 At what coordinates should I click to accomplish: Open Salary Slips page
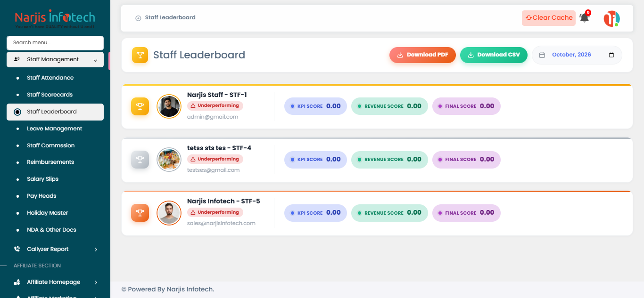[x=43, y=179]
